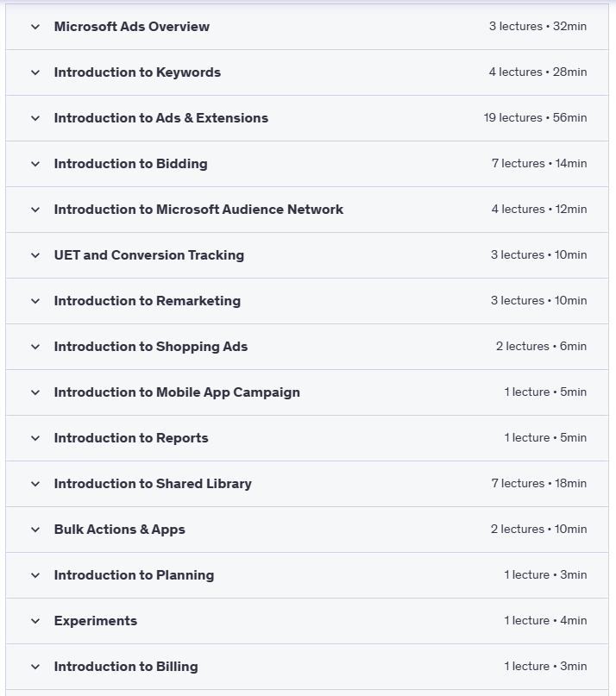Open the Introduction to Shared Library title
The height and width of the screenshot is (696, 616).
(x=153, y=484)
